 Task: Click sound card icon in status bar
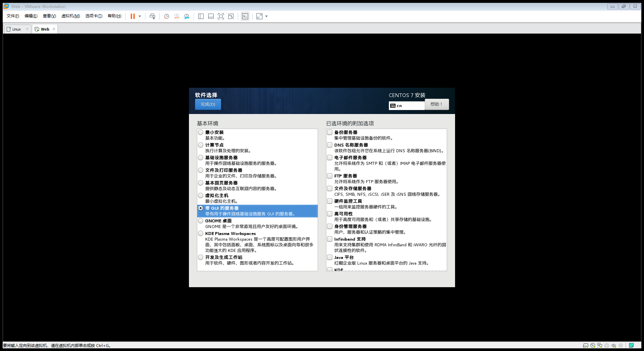(614, 346)
